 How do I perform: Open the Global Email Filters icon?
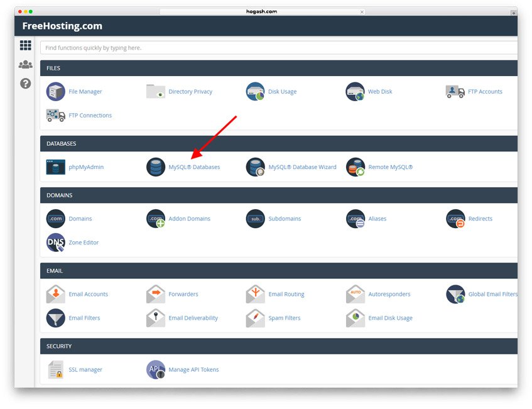[455, 294]
